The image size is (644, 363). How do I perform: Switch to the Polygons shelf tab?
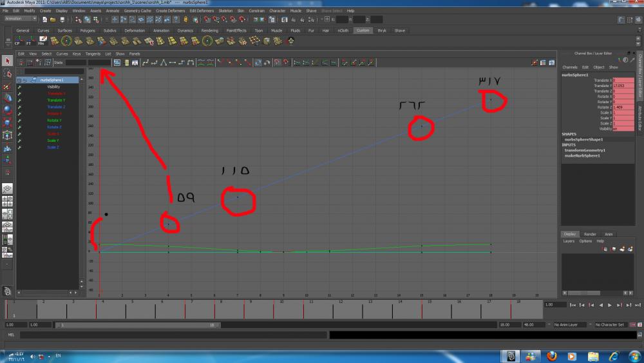point(88,30)
